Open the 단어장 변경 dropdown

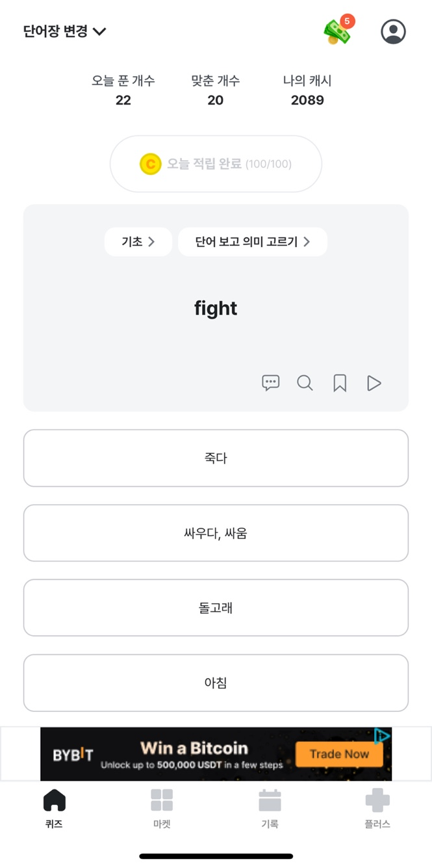(62, 31)
